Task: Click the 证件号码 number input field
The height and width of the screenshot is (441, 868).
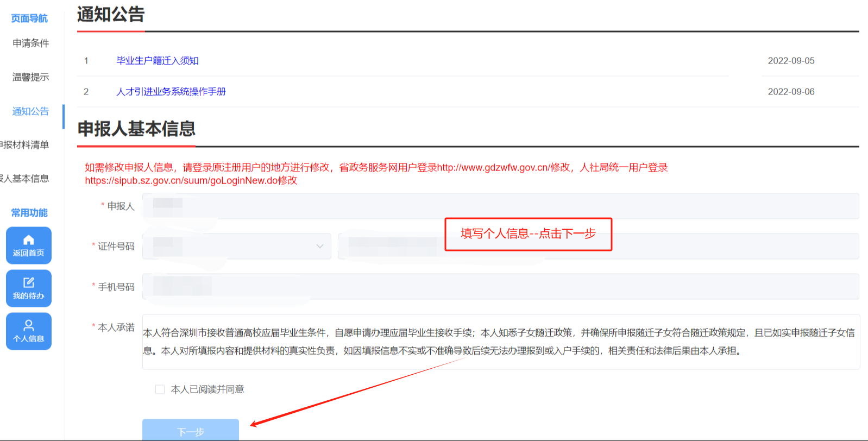Action: point(599,246)
